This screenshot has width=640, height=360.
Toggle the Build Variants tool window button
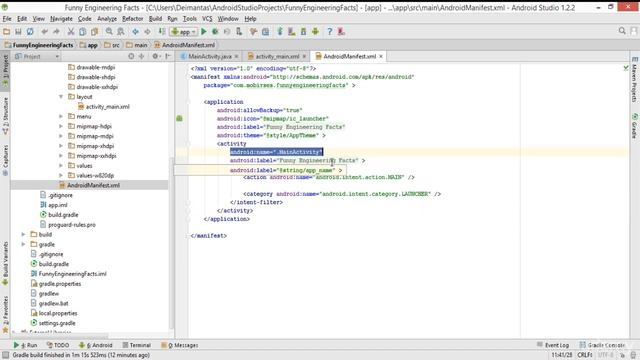pos(5,263)
